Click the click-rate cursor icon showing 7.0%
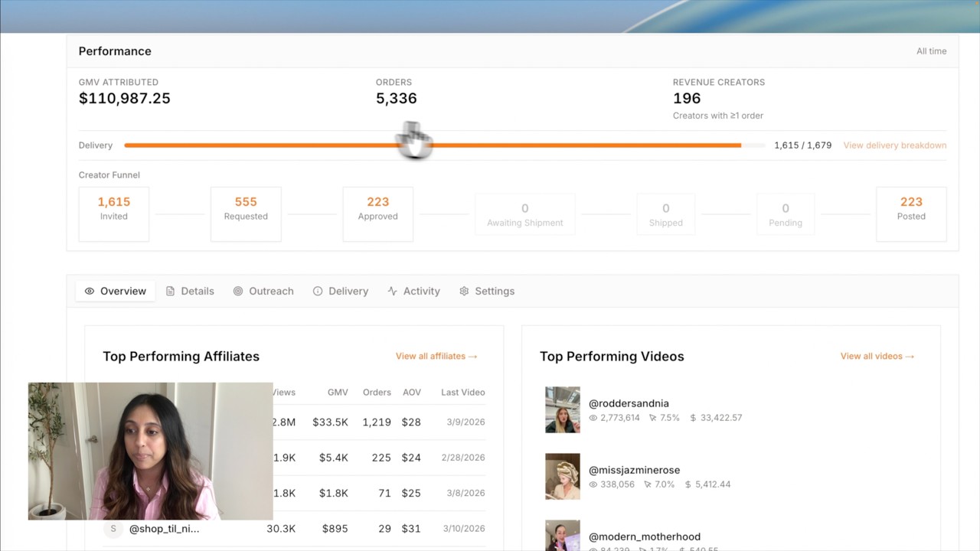Image resolution: width=980 pixels, height=551 pixels. 648,484
